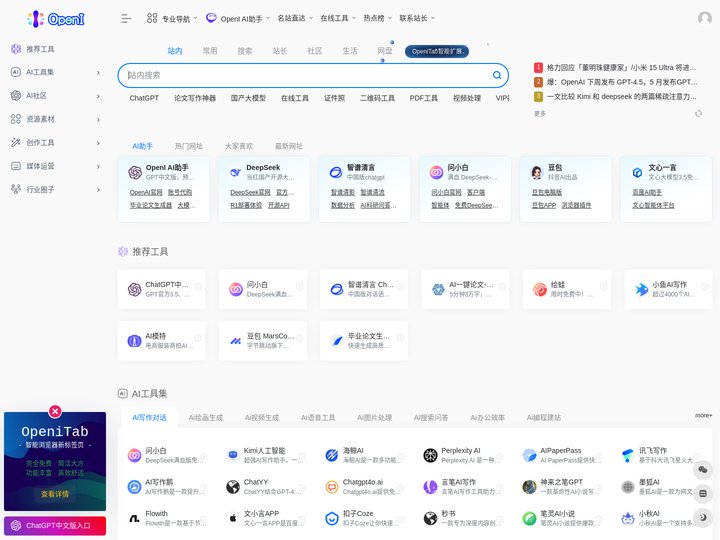
Task: Open the 绘蛙 tool icon
Action: [x=540, y=289]
